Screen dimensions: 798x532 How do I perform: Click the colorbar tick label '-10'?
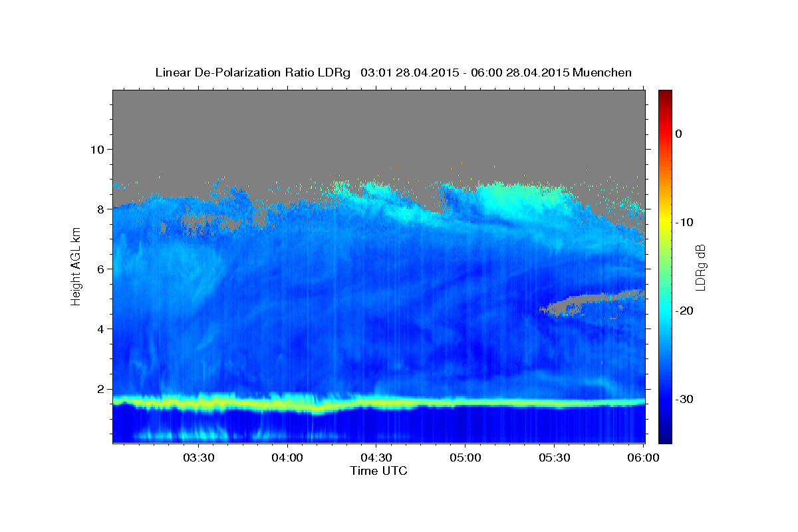685,222
